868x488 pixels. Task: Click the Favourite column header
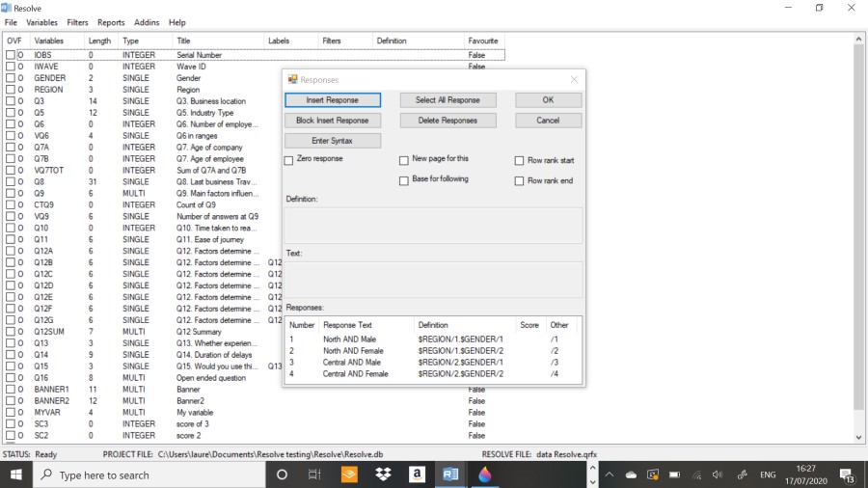tap(484, 41)
